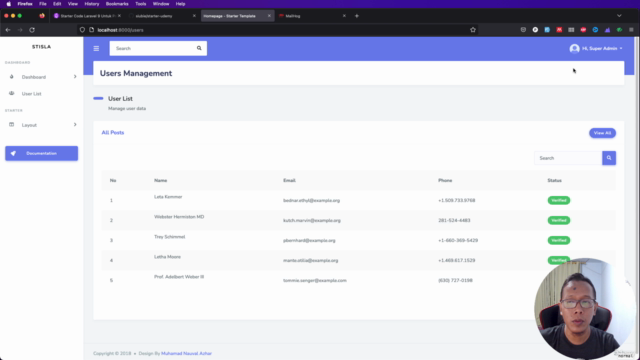Click Verified badge for Webster Hermiston MD
Image resolution: width=640 pixels, height=360 pixels.
(x=558, y=220)
